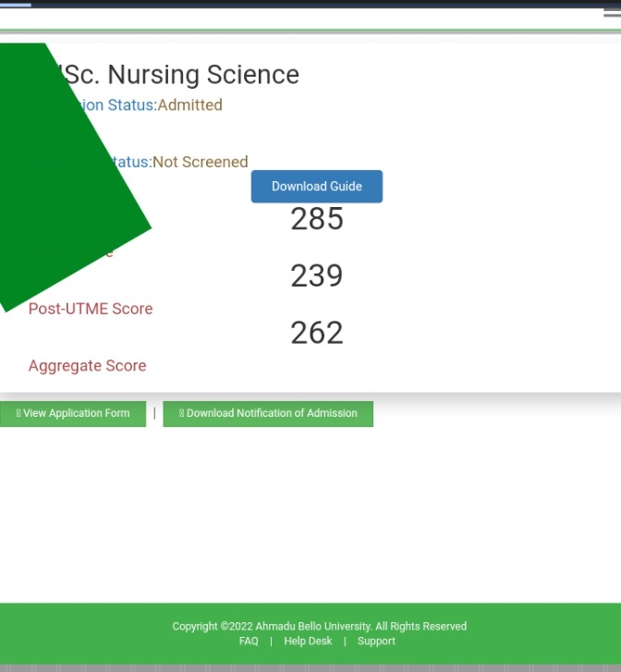This screenshot has height=672, width=621.
Task: Click the Aggregate Score label
Action: pos(87,366)
